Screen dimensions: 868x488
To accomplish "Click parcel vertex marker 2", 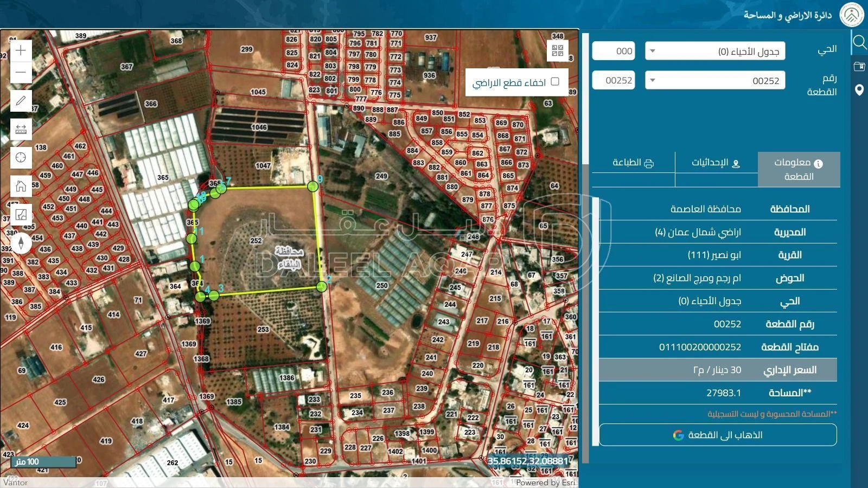I will click(322, 286).
